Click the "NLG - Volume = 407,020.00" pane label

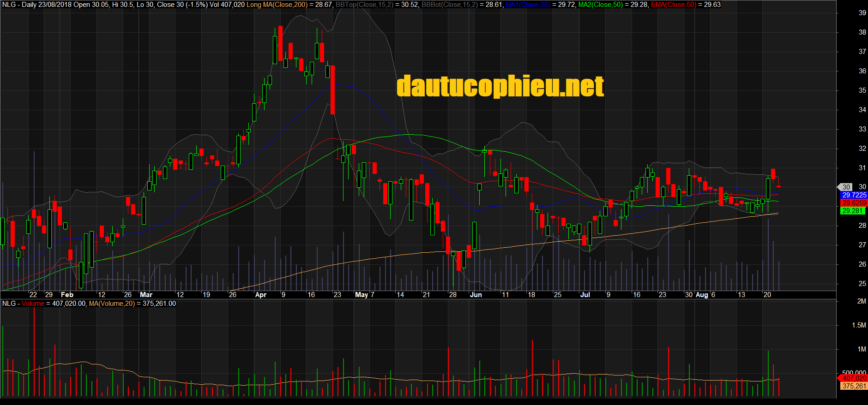pos(44,304)
